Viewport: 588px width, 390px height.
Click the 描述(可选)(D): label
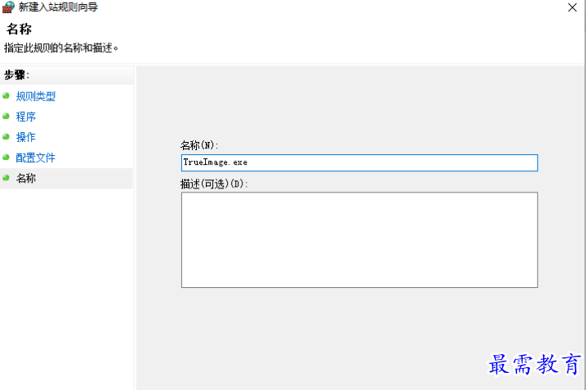point(214,184)
